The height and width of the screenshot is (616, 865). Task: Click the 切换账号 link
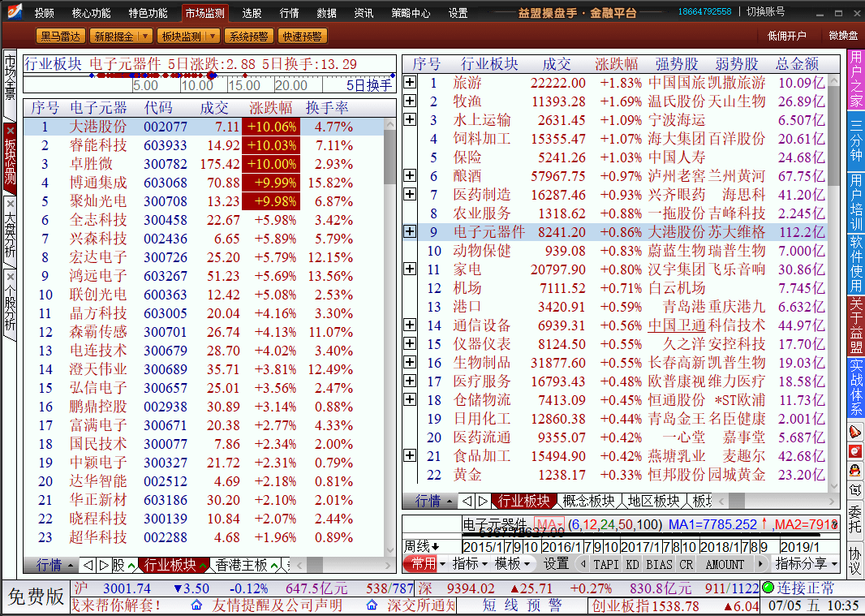coord(765,11)
